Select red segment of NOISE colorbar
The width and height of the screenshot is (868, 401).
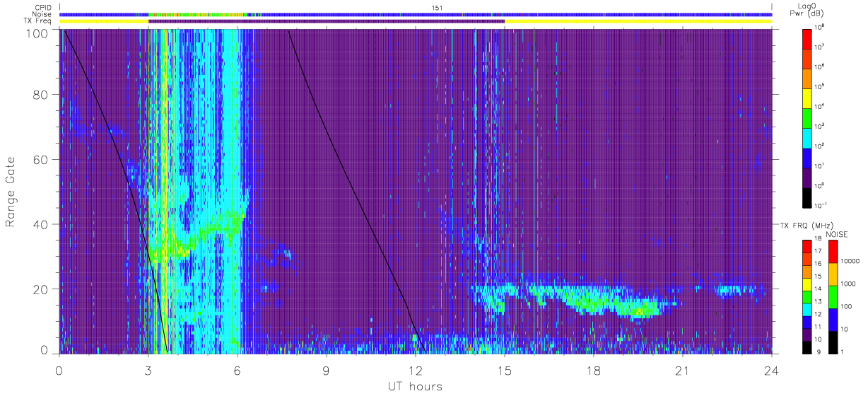[833, 252]
